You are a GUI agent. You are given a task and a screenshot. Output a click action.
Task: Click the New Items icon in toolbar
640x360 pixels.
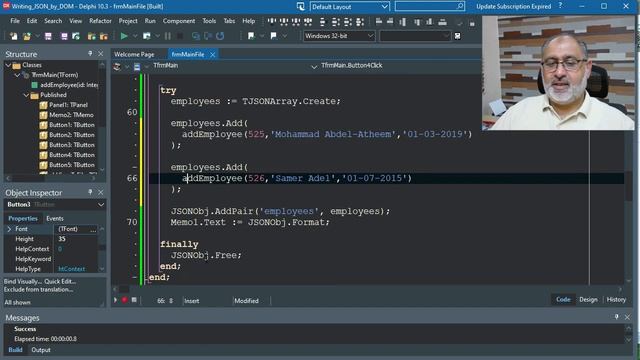[13, 36]
